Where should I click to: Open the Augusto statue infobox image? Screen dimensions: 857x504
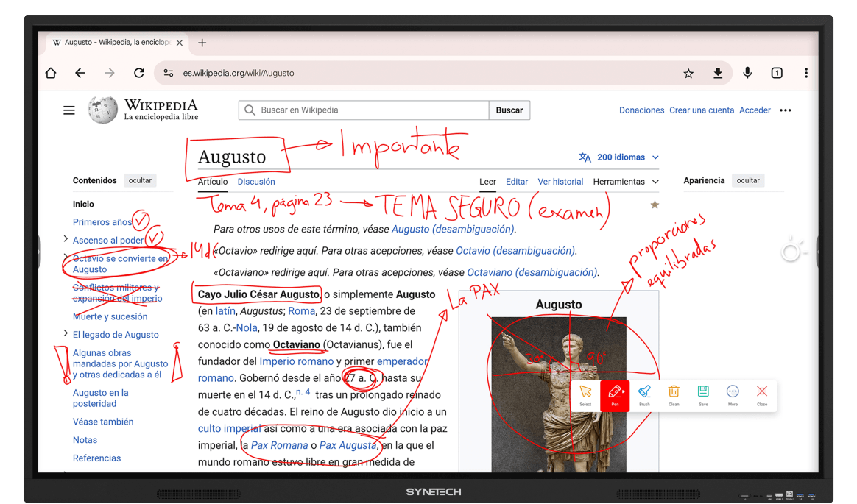click(x=559, y=394)
